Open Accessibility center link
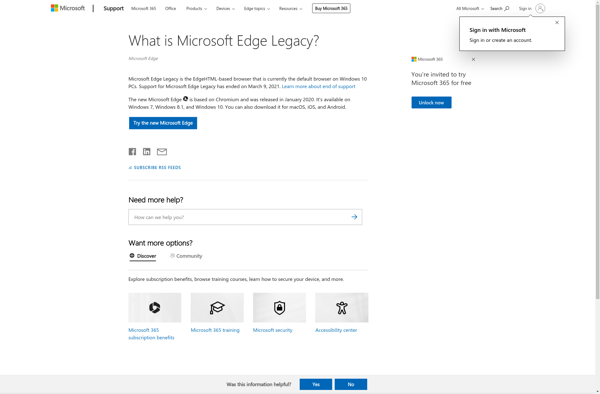Viewport: 600px width, 394px height. [x=336, y=330]
